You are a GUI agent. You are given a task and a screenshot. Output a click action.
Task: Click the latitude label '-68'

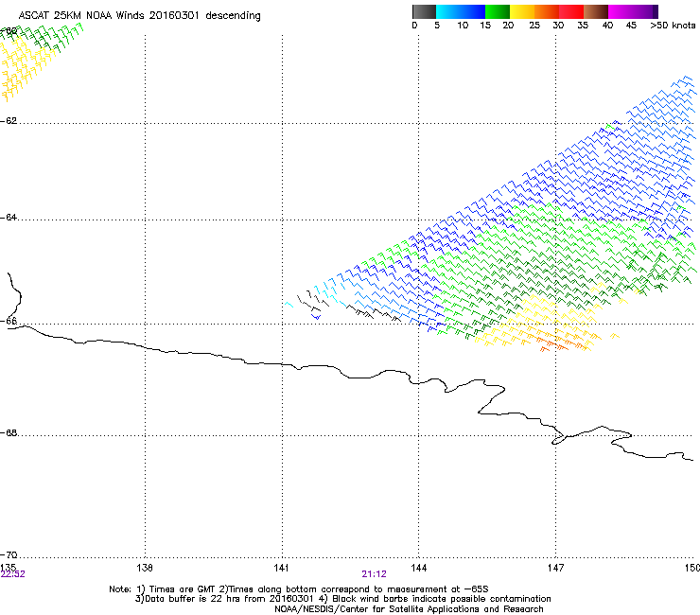[x=9, y=432]
